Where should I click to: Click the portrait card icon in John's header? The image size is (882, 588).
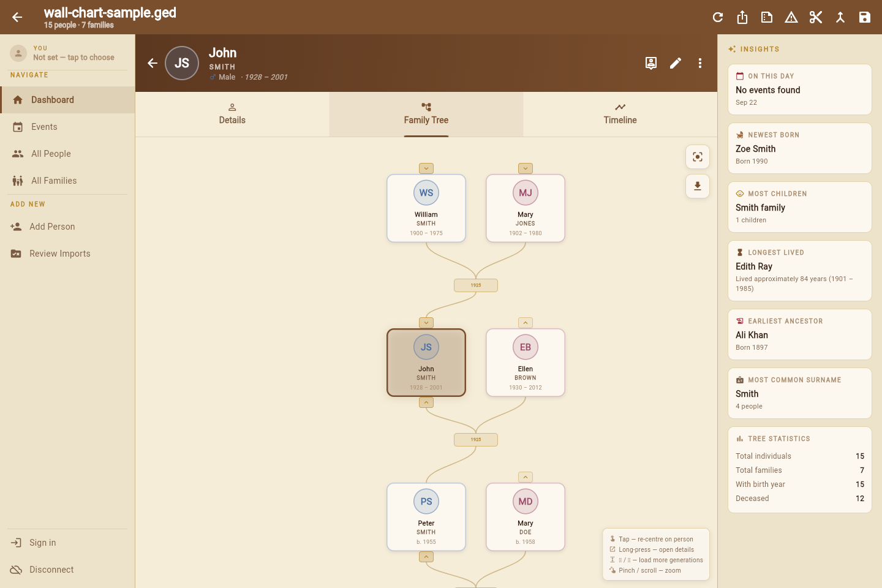coord(651,63)
